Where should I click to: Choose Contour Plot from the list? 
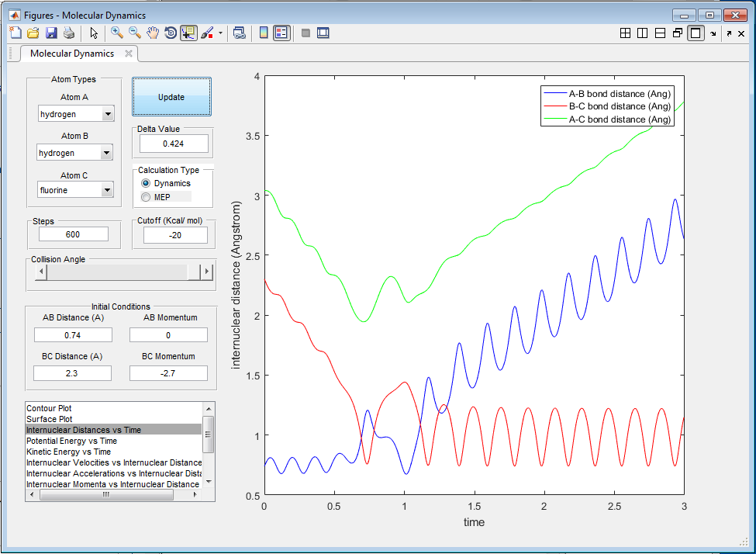pyautogui.click(x=49, y=408)
